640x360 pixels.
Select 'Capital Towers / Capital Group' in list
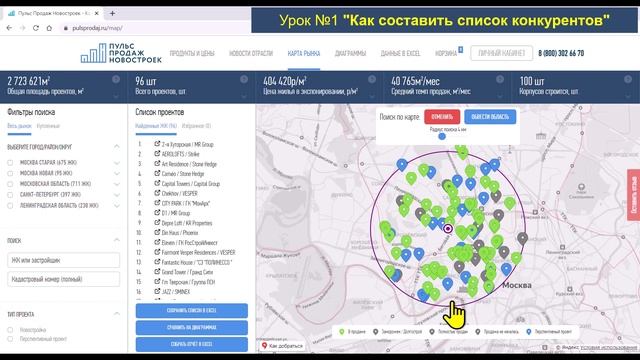pos(191,184)
